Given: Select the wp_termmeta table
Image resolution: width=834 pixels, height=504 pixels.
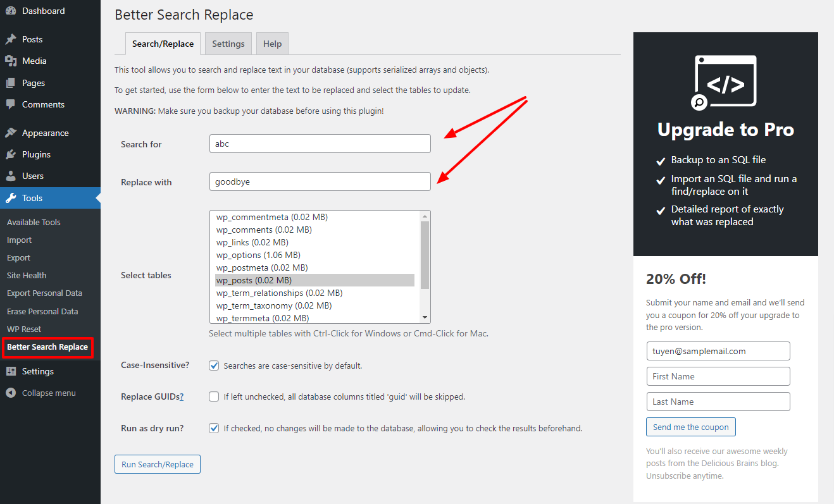Looking at the screenshot, I should 314,317.
